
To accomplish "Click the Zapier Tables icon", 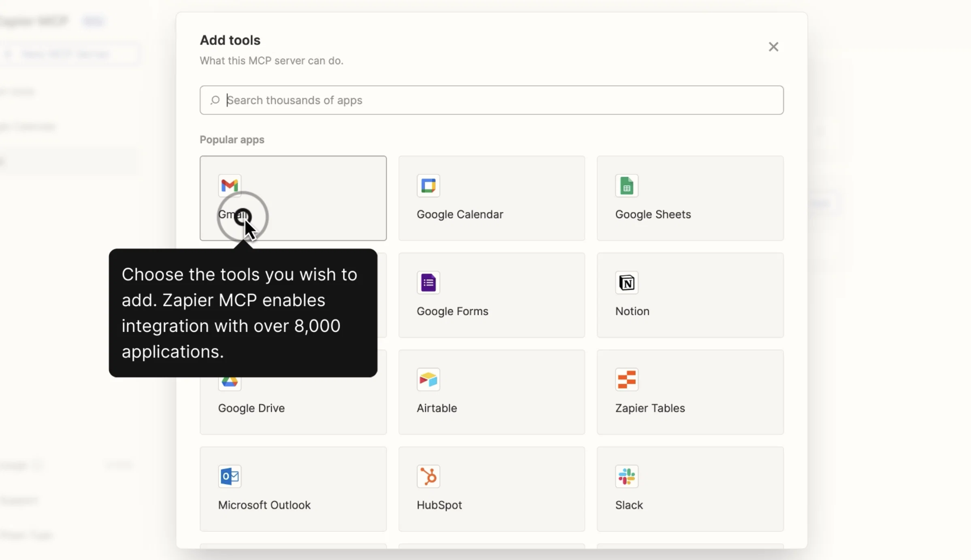I will (626, 380).
